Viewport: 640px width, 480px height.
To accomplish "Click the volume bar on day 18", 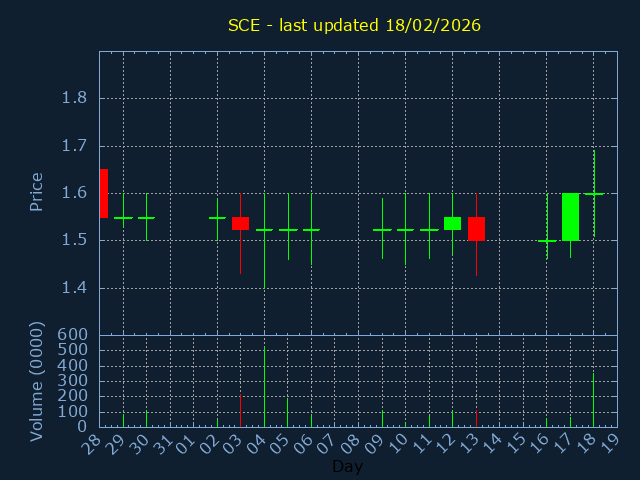I will pyautogui.click(x=593, y=400).
